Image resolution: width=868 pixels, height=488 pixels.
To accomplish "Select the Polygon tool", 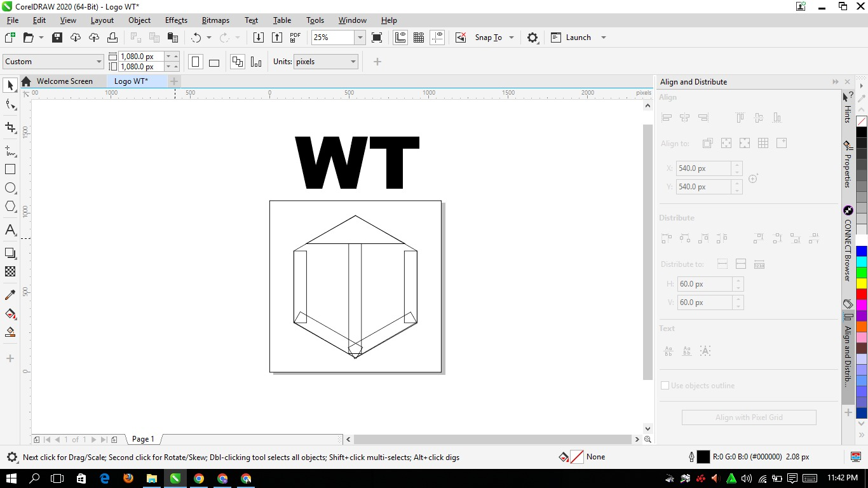I will tap(10, 207).
